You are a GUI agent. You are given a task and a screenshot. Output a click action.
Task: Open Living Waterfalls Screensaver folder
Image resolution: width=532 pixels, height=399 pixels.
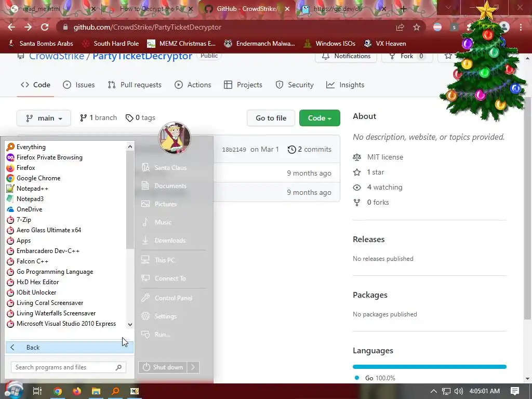point(51,313)
